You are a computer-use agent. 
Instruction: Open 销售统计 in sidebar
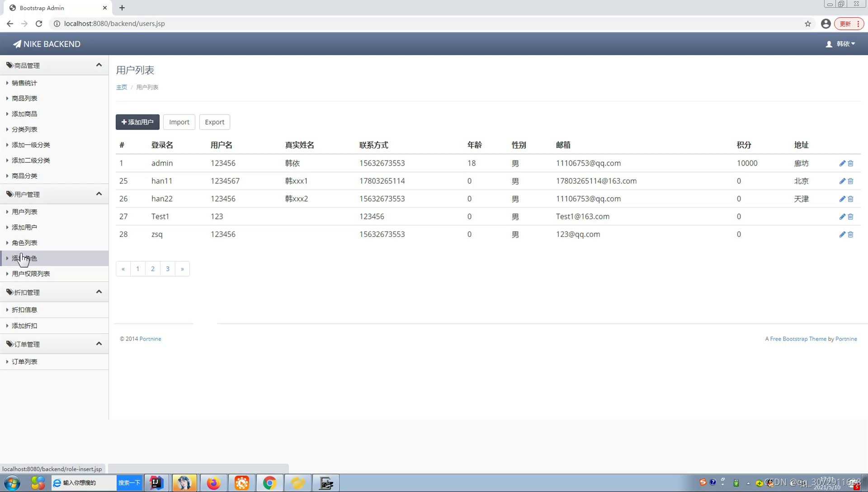[x=24, y=83]
